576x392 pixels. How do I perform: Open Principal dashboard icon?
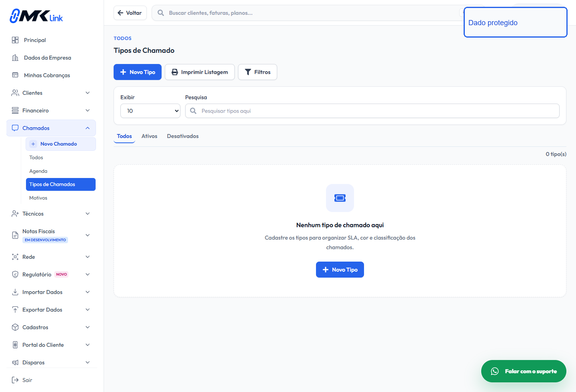click(x=15, y=40)
